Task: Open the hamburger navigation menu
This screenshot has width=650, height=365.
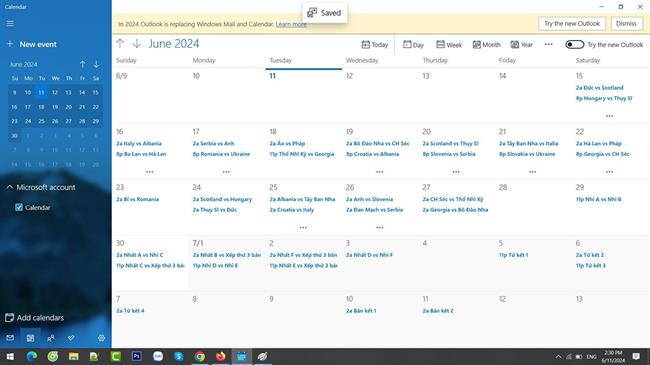Action: (x=10, y=23)
